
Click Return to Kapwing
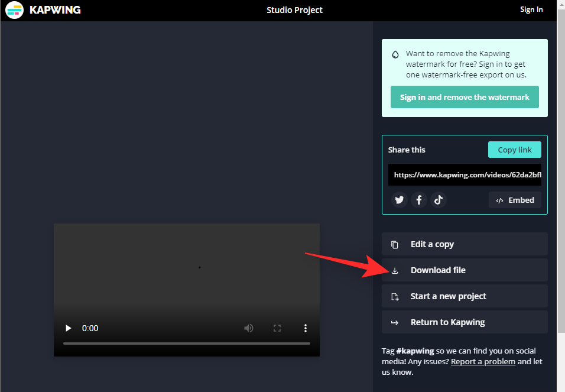465,322
